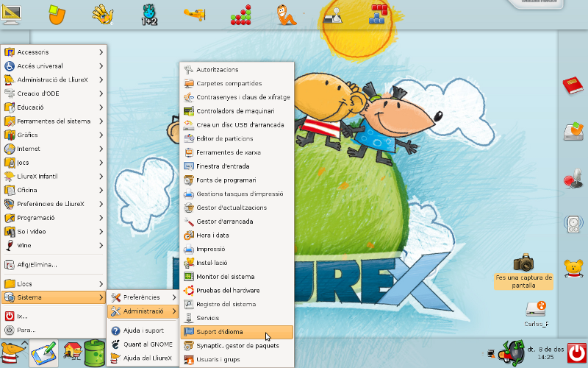Click Para... shutdown entry
Viewport: 588px width, 368px height.
54,330
